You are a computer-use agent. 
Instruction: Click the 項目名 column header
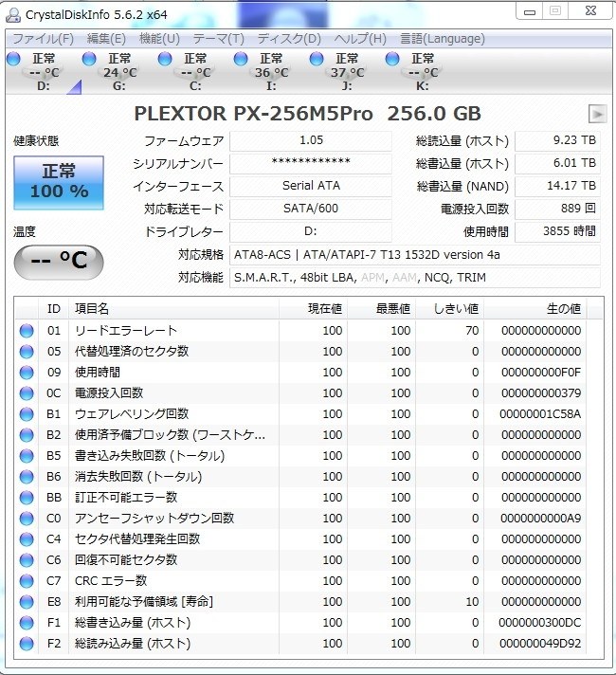(174, 309)
